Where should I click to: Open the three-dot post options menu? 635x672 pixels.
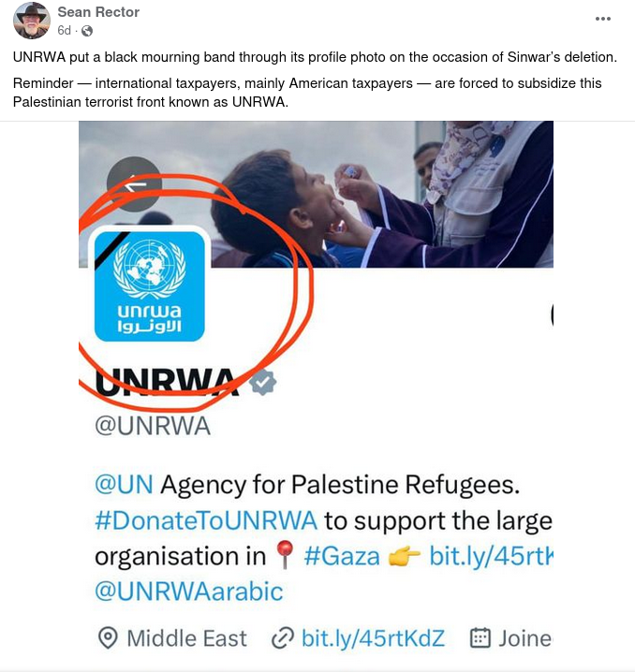602,19
